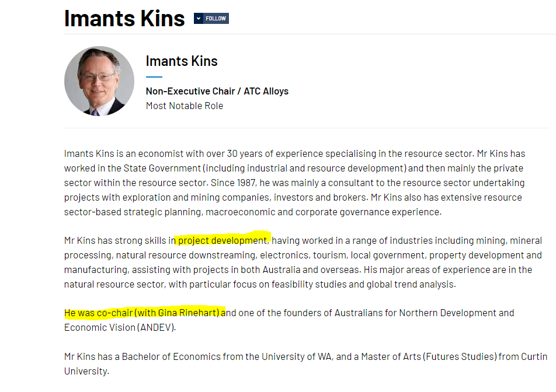The width and height of the screenshot is (556, 392).
Task: Click the Most Notable Role label
Action: point(185,106)
